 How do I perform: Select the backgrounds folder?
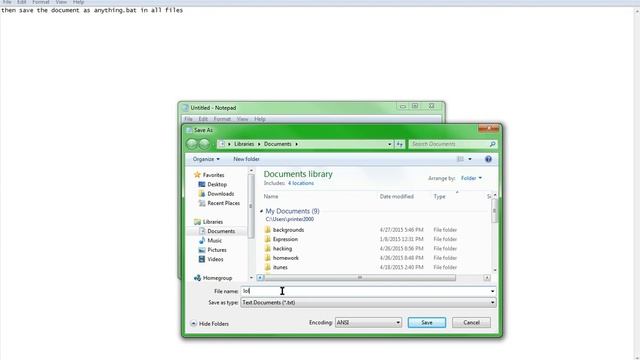pos(288,230)
